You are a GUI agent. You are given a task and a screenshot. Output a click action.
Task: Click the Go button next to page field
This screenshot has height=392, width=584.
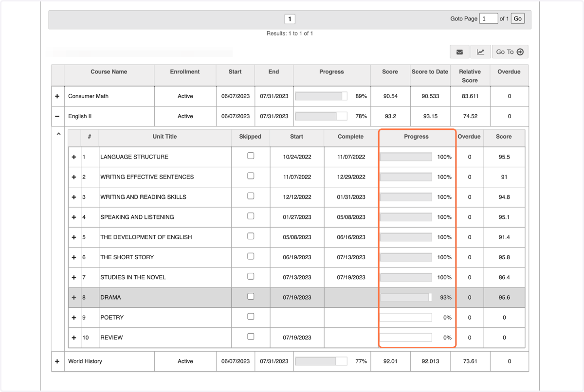click(517, 18)
